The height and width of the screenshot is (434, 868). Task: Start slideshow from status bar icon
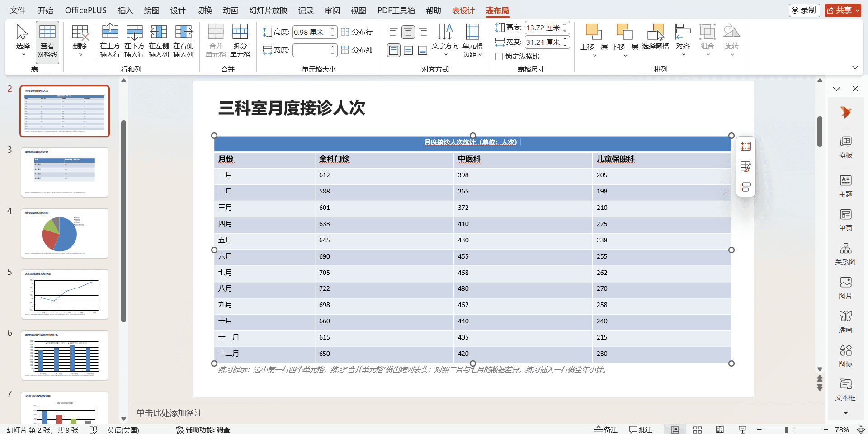[x=742, y=429]
